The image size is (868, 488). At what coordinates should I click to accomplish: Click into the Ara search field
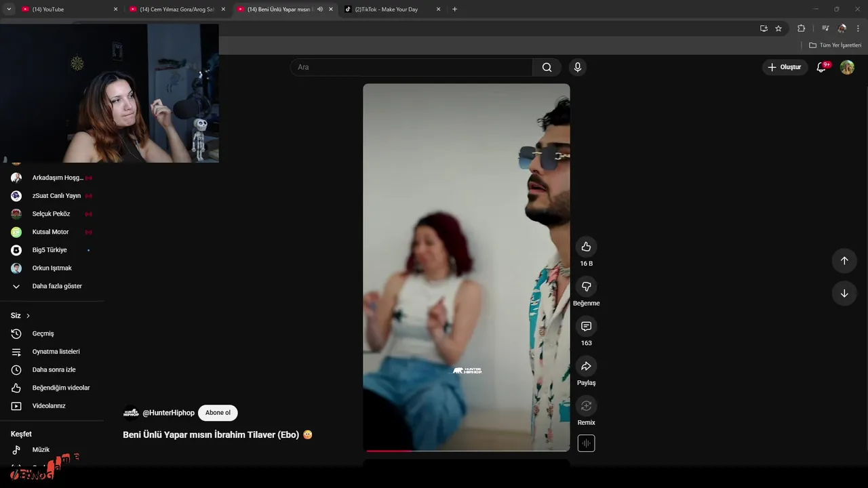tap(412, 67)
